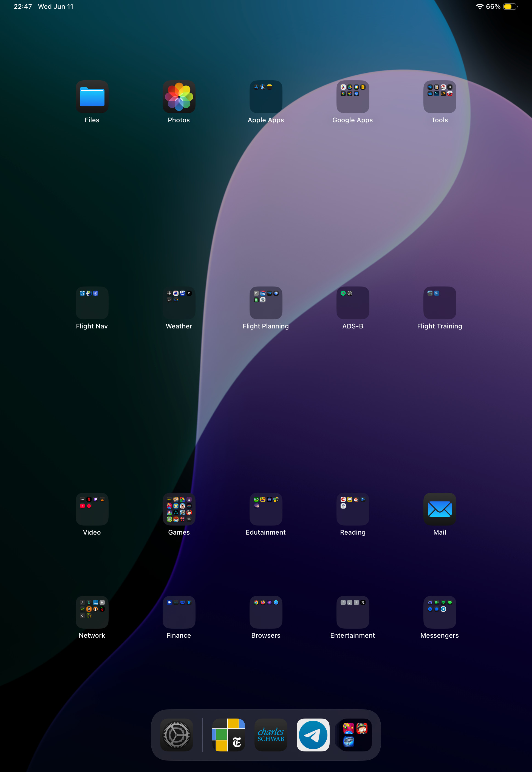Launch the Photos app
Viewport: 532px width, 772px height.
pyautogui.click(x=179, y=96)
